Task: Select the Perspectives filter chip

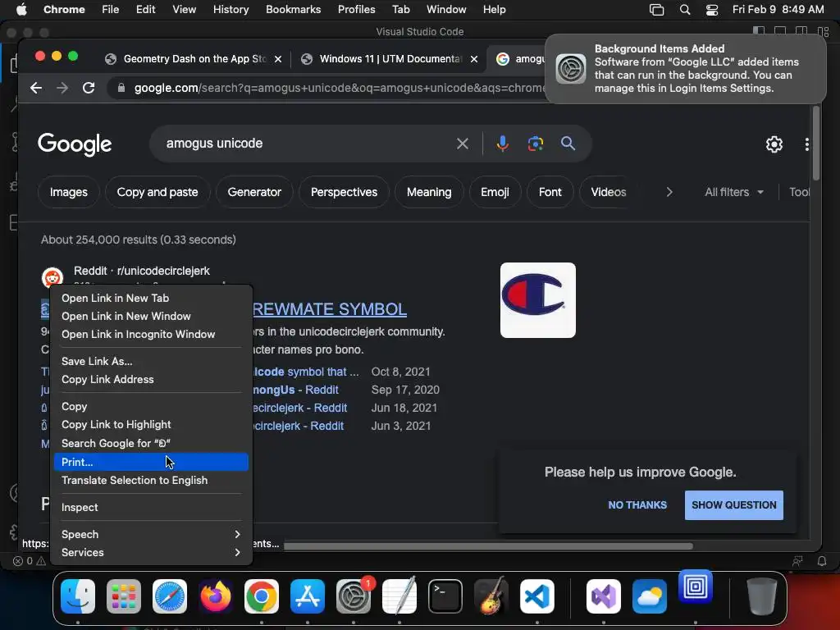Action: pyautogui.click(x=344, y=192)
